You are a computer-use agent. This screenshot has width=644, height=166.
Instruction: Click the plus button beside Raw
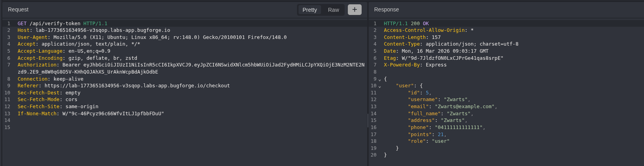click(x=354, y=9)
